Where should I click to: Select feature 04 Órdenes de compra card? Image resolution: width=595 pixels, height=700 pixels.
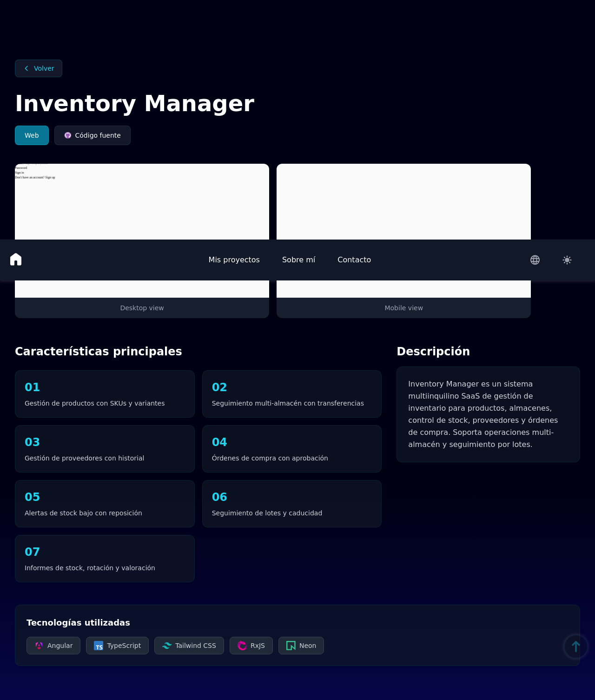[x=292, y=449]
